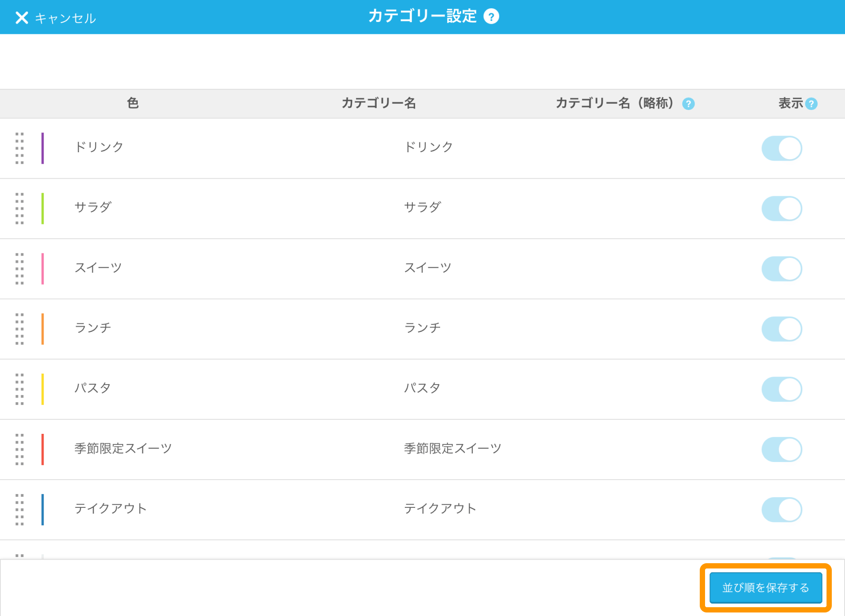Image resolution: width=845 pixels, height=616 pixels.
Task: Toggle display switch for 季節限定スイーツ
Action: point(782,450)
